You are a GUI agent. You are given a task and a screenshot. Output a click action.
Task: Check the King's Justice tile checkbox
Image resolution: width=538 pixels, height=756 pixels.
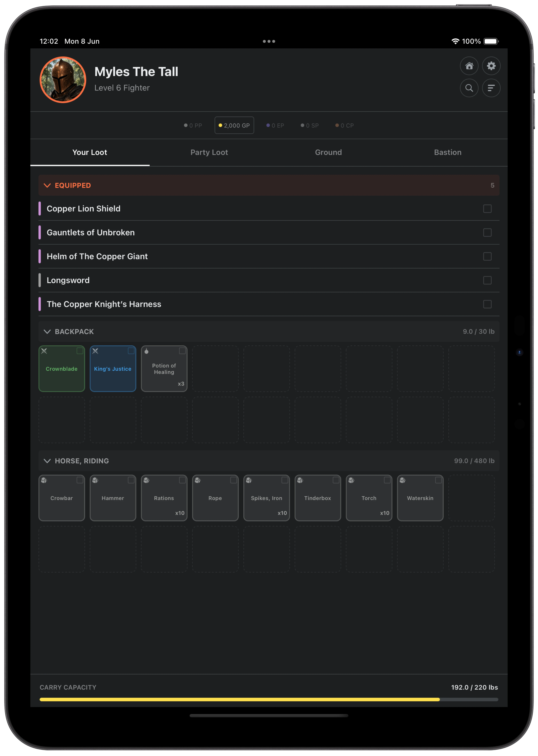[131, 351]
